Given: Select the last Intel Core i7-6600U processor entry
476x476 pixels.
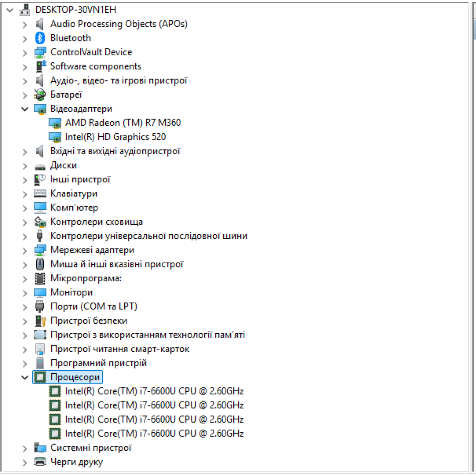Looking at the screenshot, I should coord(154,434).
